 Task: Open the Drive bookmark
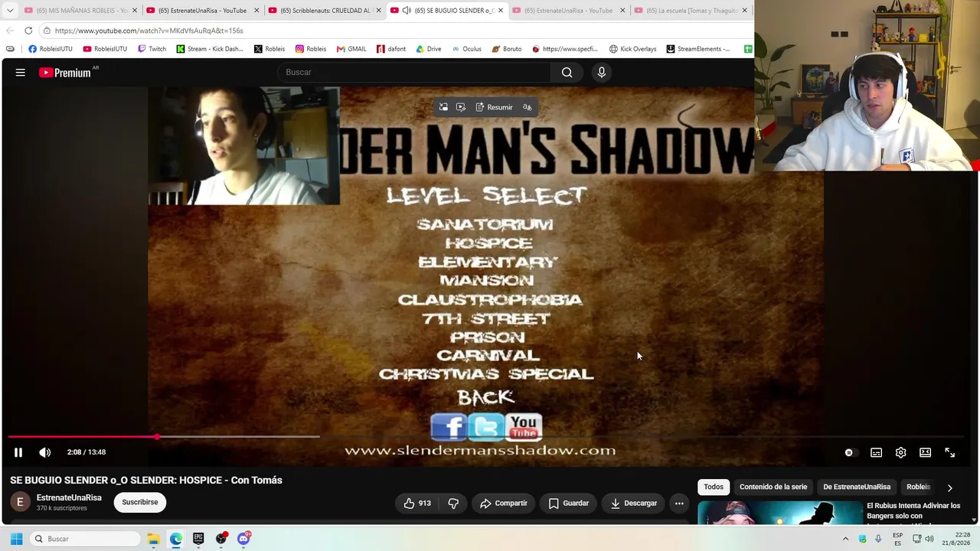pos(429,49)
